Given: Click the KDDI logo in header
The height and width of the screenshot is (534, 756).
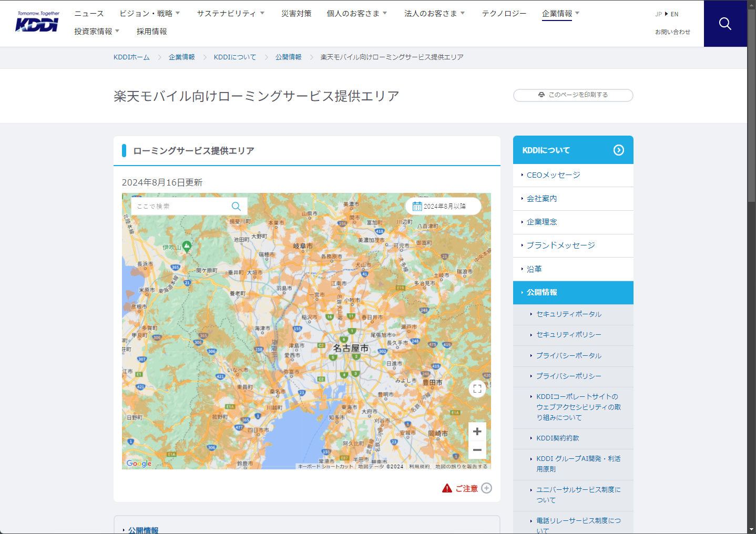Looking at the screenshot, I should click(x=37, y=22).
